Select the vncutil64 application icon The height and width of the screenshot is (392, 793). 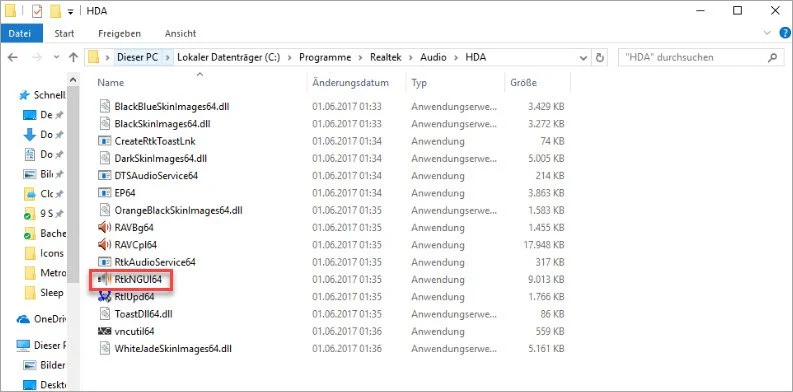click(x=104, y=331)
